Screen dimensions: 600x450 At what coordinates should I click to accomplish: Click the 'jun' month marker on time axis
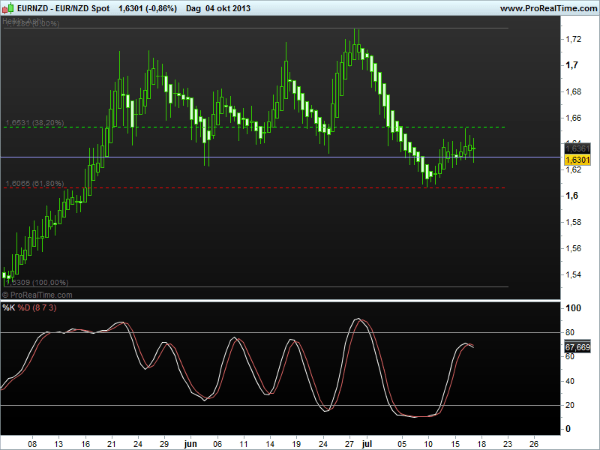(190, 444)
